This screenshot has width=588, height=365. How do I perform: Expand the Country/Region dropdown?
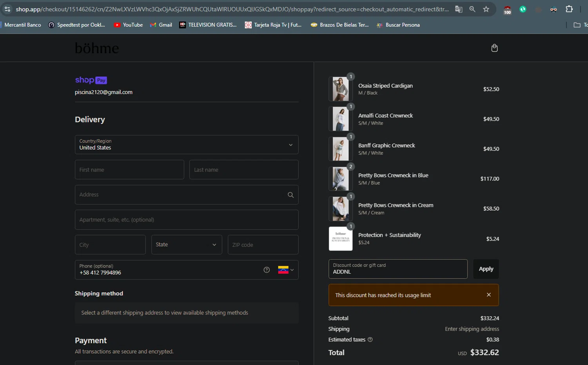[x=187, y=145]
